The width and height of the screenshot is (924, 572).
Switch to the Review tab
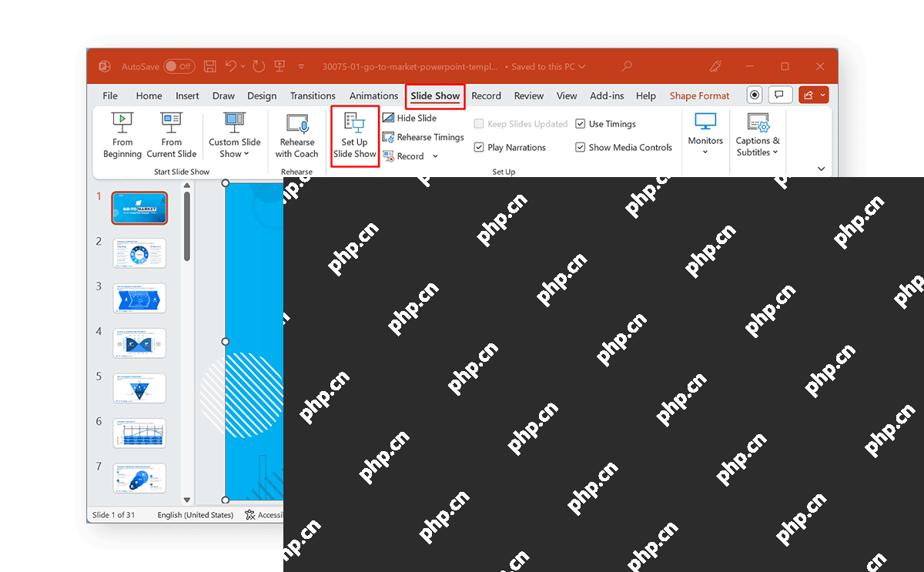coord(529,96)
